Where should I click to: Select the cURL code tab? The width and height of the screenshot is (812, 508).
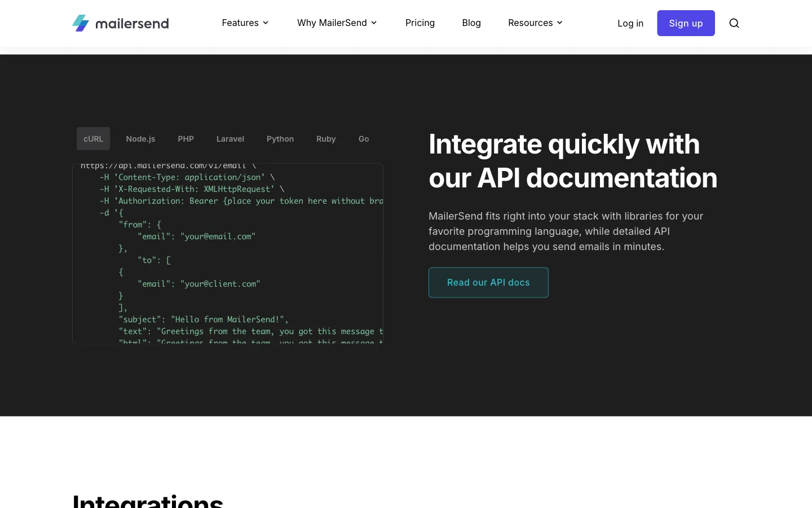94,139
